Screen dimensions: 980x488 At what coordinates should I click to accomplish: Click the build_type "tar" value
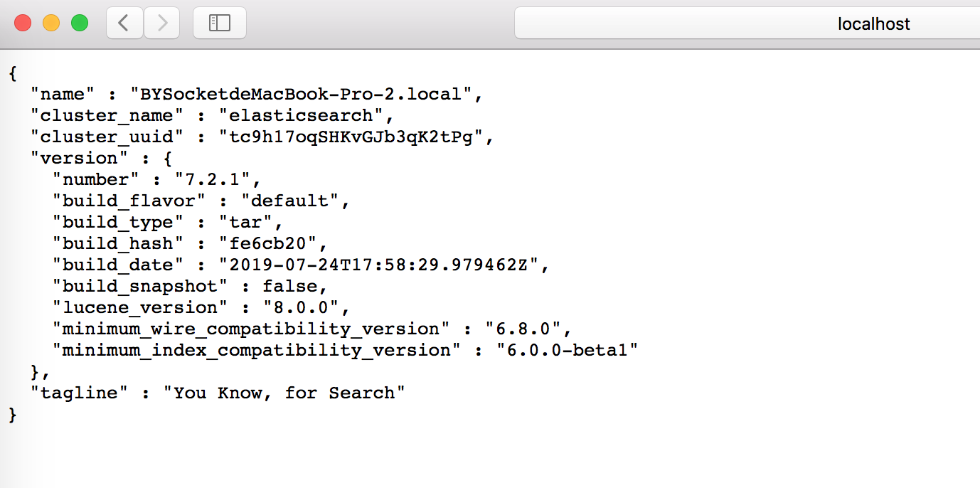[246, 222]
